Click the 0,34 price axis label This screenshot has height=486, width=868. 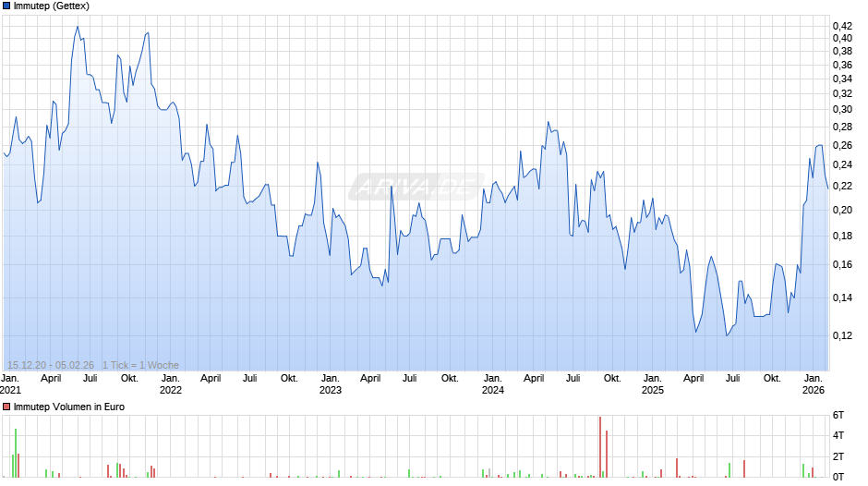(x=842, y=79)
